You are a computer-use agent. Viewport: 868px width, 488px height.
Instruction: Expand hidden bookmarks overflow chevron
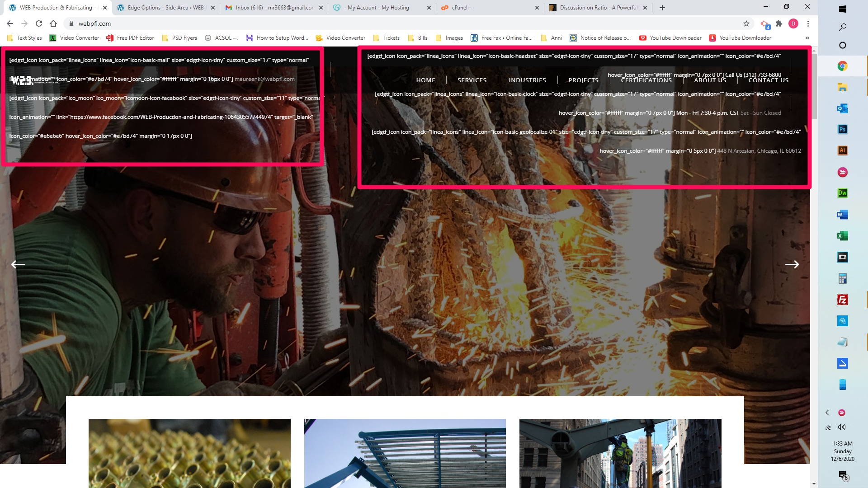(x=807, y=38)
